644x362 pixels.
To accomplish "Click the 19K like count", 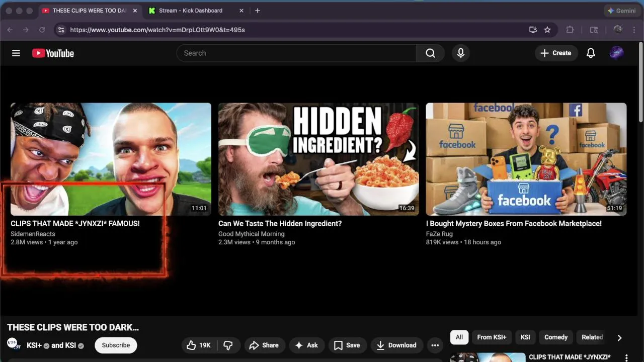I will 205,345.
